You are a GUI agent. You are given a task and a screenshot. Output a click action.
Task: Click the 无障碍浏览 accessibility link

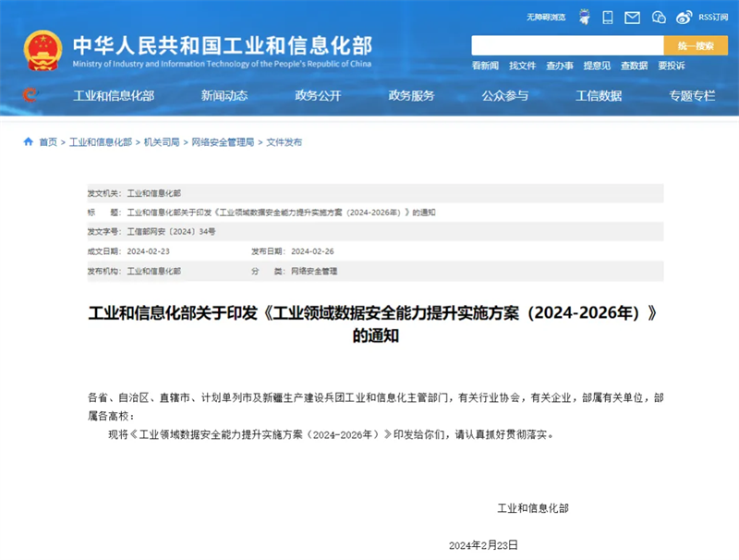(545, 17)
